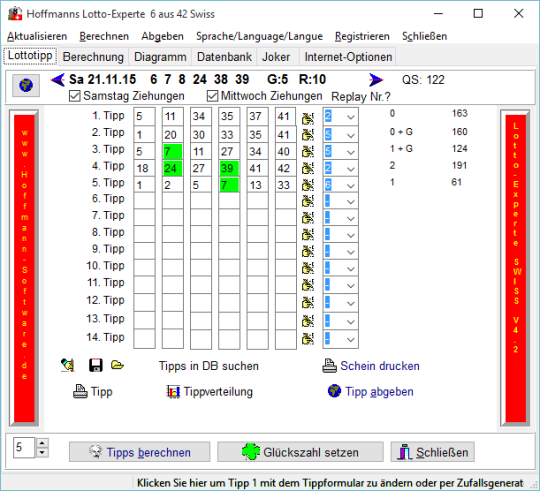Viewport: 540px width, 491px height.
Task: Click the hand icon for 3. Tipp
Action: click(308, 151)
